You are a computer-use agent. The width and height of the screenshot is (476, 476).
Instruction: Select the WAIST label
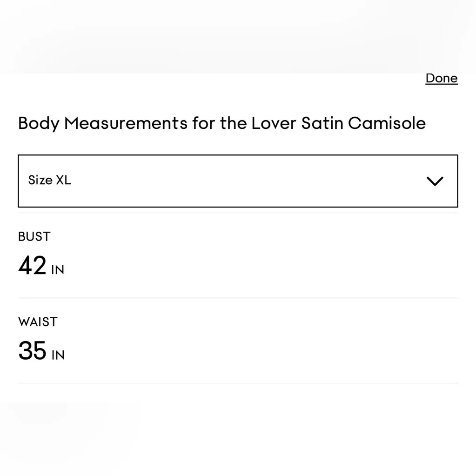(38, 322)
